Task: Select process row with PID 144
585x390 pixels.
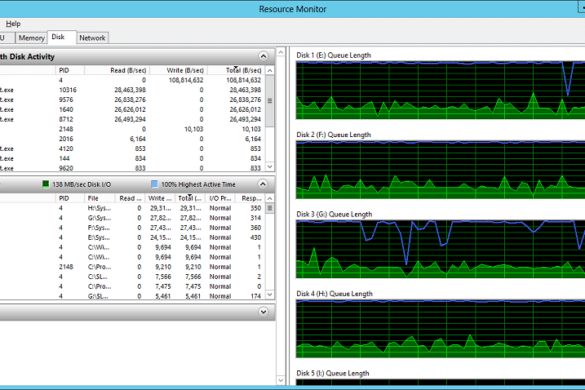Action: pos(132,158)
